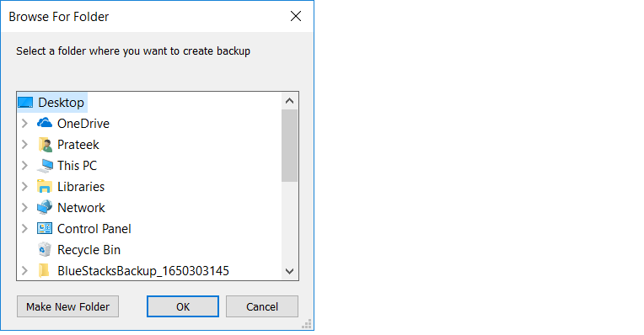644x335 pixels.
Task: Select the Desktop monitor icon
Action: point(25,103)
